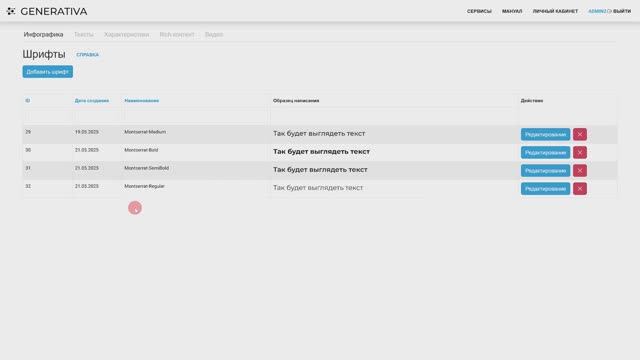The width and height of the screenshot is (640, 360).
Task: Click the ID cell with value 32
Action: click(x=28, y=186)
